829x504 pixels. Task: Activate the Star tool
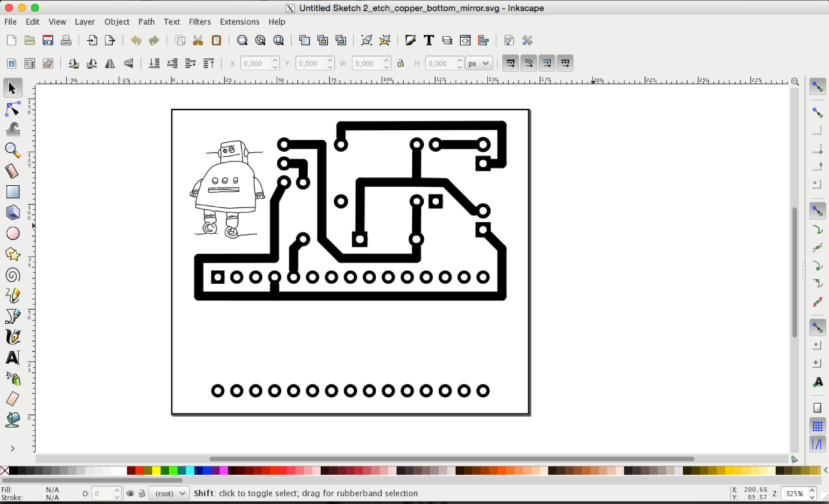[x=13, y=254]
